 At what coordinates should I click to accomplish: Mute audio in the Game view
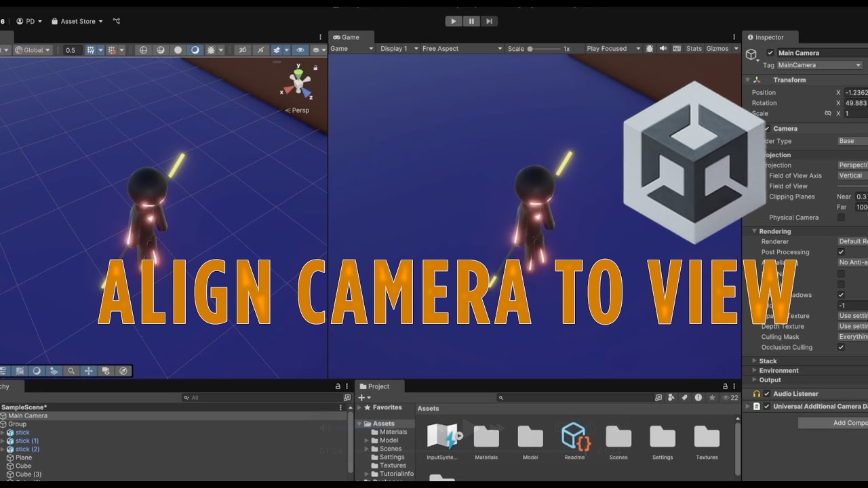click(663, 48)
